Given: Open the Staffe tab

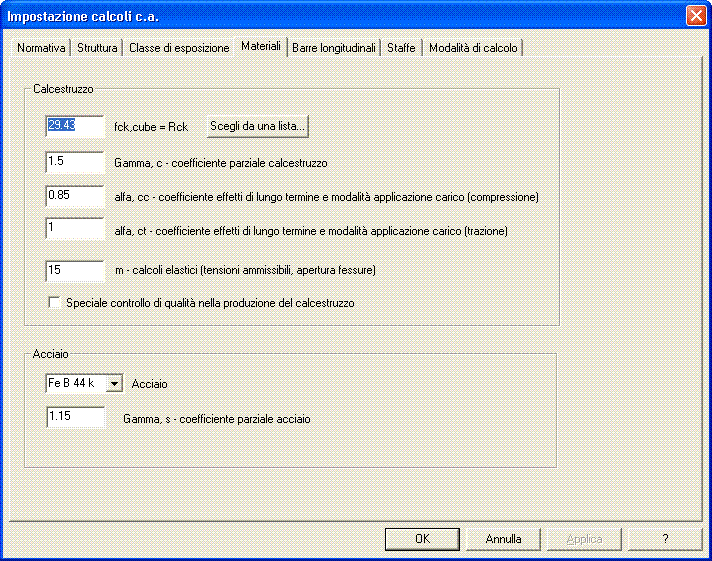Looking at the screenshot, I should pos(401,48).
